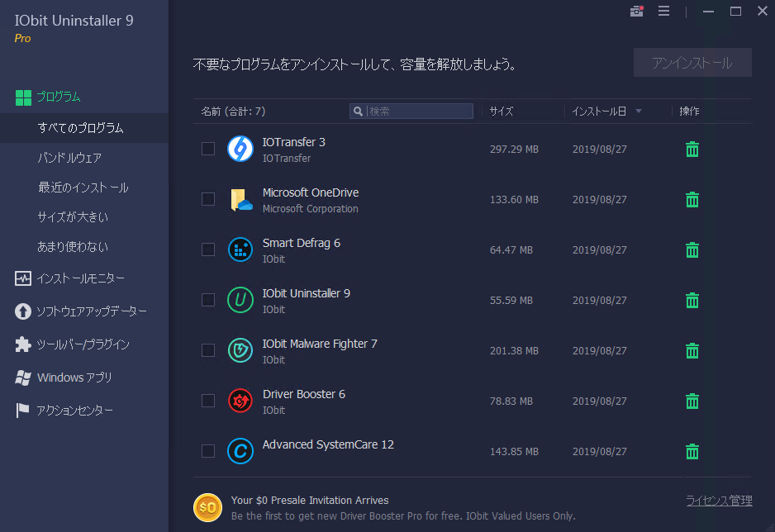
Task: Tick the checkbox for IOTransfer 3
Action: coord(208,149)
